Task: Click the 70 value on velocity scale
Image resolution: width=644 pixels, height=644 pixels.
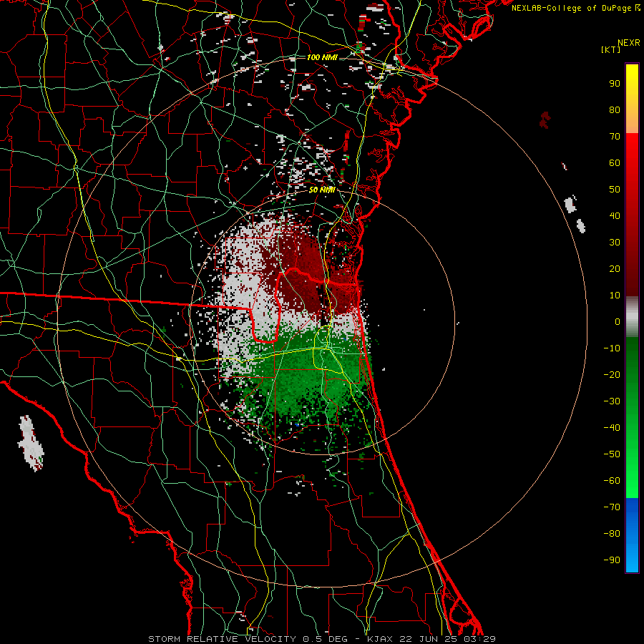Action: 615,137
